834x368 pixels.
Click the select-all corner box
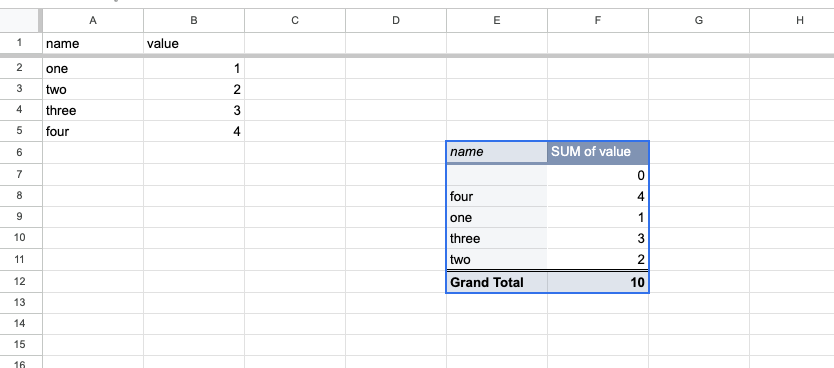tap(20, 21)
